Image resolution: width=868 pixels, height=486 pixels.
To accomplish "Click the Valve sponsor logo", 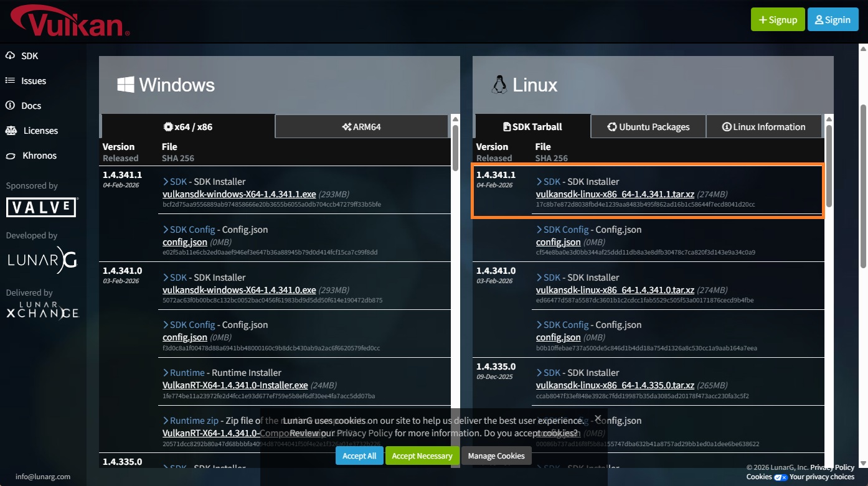I will coord(42,207).
